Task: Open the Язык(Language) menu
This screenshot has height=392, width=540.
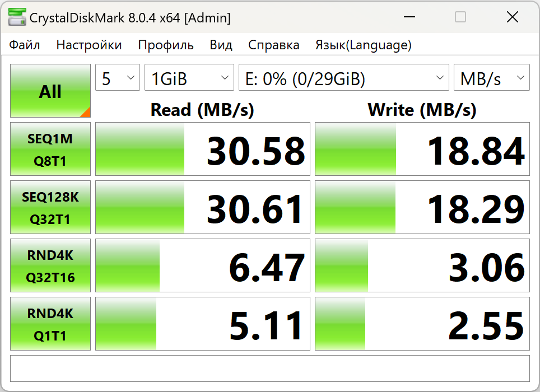Action: [x=364, y=45]
